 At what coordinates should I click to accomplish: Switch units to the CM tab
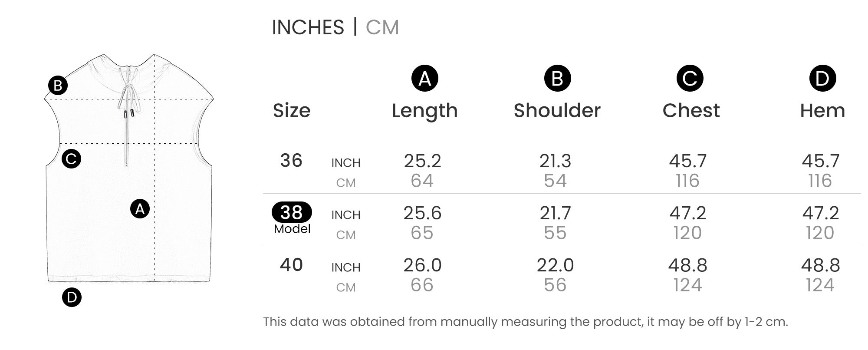pyautogui.click(x=382, y=27)
